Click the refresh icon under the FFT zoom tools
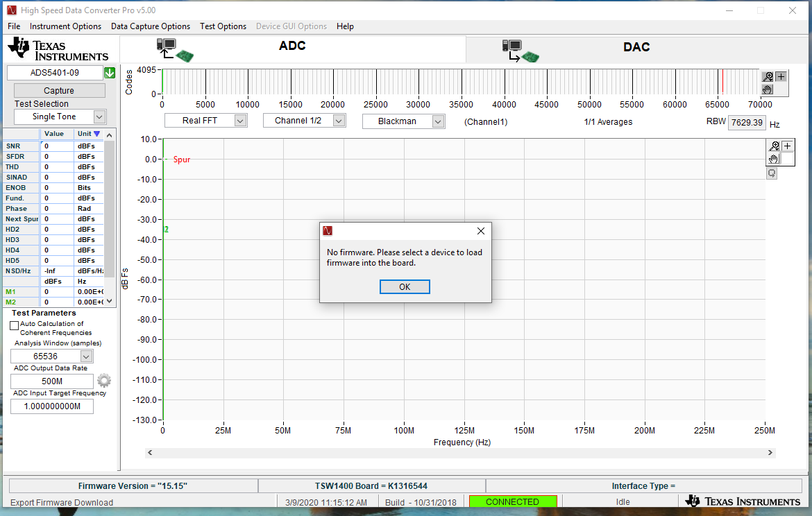The height and width of the screenshot is (516, 812). pyautogui.click(x=771, y=173)
